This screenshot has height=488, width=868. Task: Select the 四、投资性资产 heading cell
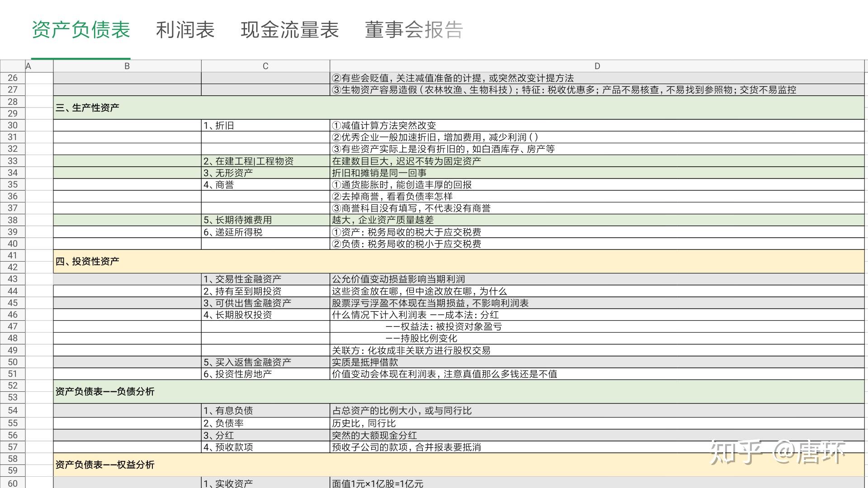[459, 261]
